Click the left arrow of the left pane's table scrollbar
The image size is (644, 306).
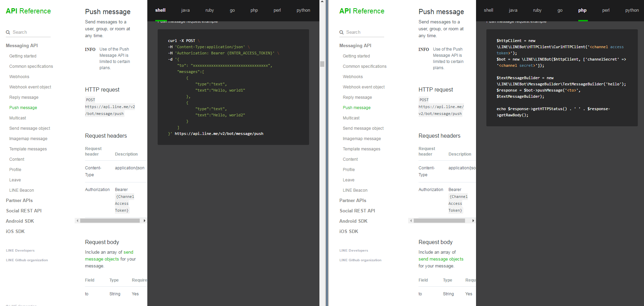pos(77,221)
